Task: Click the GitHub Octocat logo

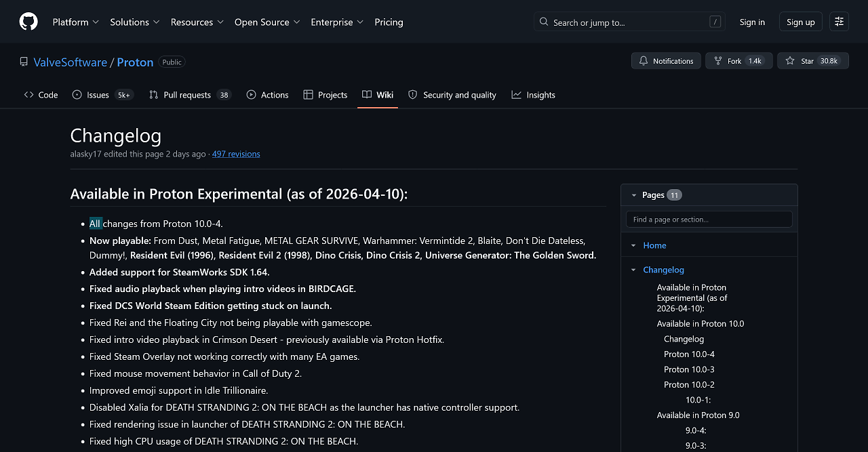Action: [x=28, y=22]
